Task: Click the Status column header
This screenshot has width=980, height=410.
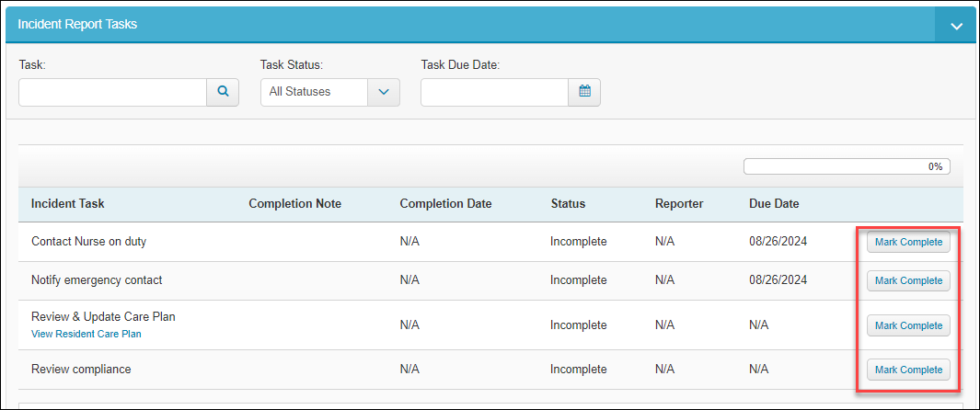Action: 568,203
